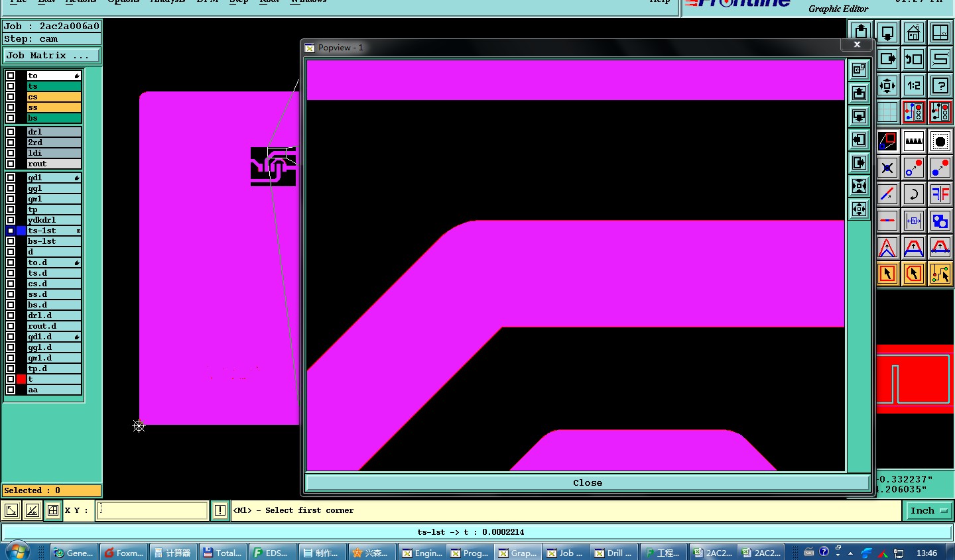This screenshot has width=955, height=560.
Task: Toggle the checkbox for layer 'ts-1st'
Action: (11, 231)
